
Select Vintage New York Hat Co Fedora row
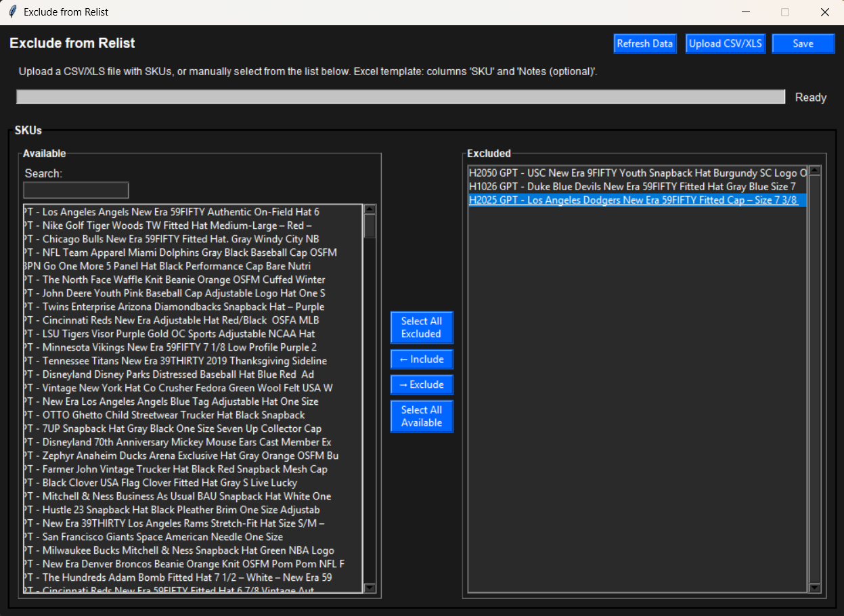click(x=194, y=388)
